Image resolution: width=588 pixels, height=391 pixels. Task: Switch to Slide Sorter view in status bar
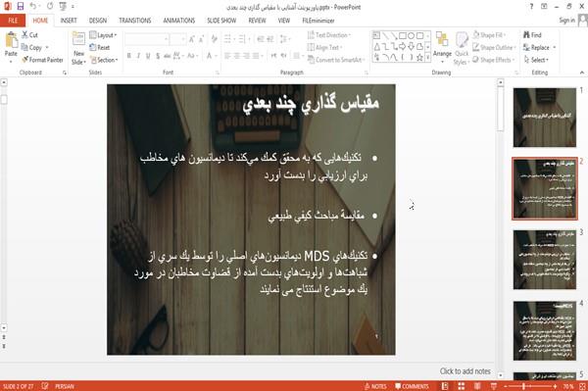[462, 386]
